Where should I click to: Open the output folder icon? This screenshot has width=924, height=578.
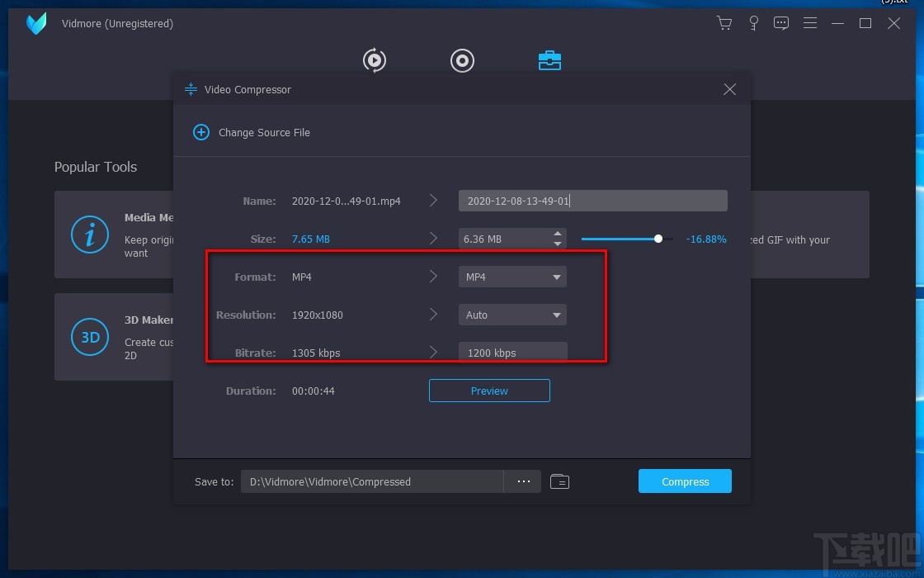[559, 481]
